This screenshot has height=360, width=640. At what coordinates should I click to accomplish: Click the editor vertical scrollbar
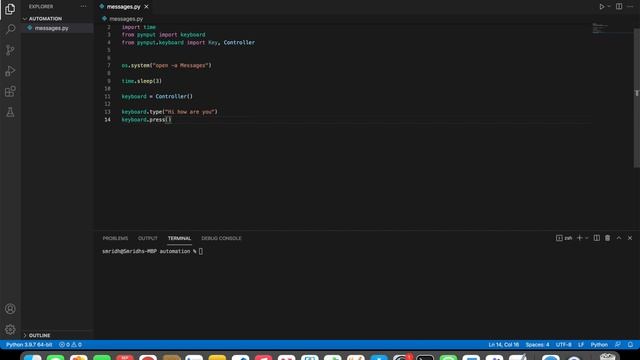[636, 98]
